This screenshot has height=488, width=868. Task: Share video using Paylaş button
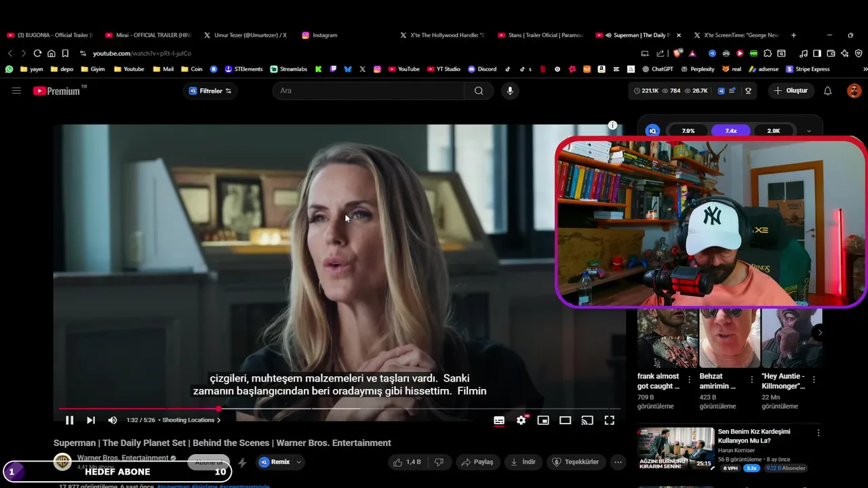point(477,462)
